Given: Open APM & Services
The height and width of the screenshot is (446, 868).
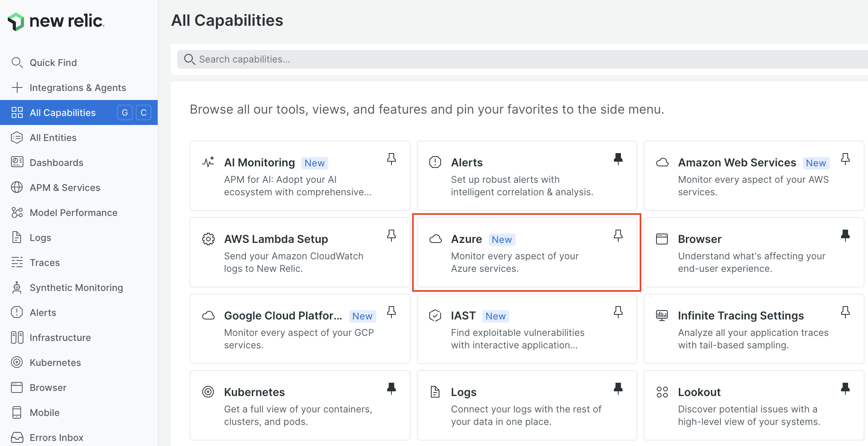Looking at the screenshot, I should [79, 187].
